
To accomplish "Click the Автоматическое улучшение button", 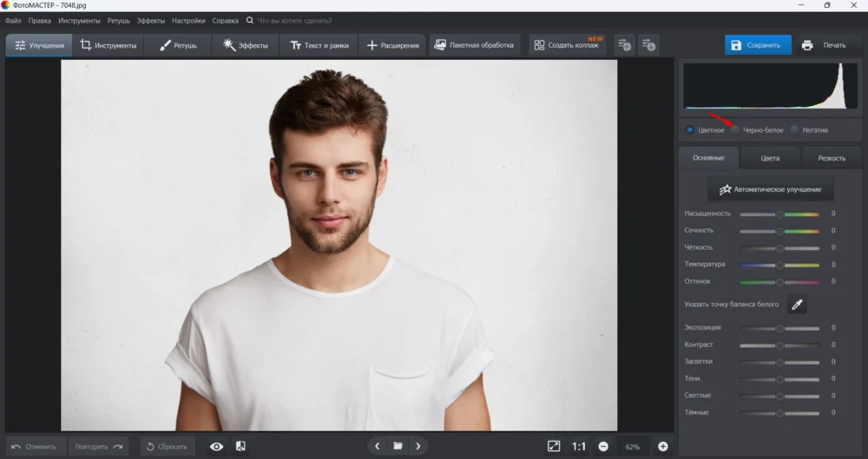I will click(770, 188).
